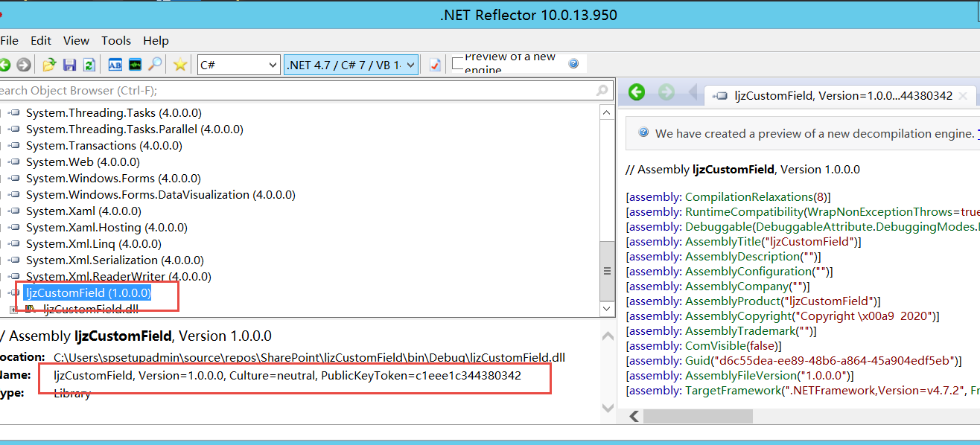Open the View menu
980x445 pixels.
pyautogui.click(x=76, y=40)
